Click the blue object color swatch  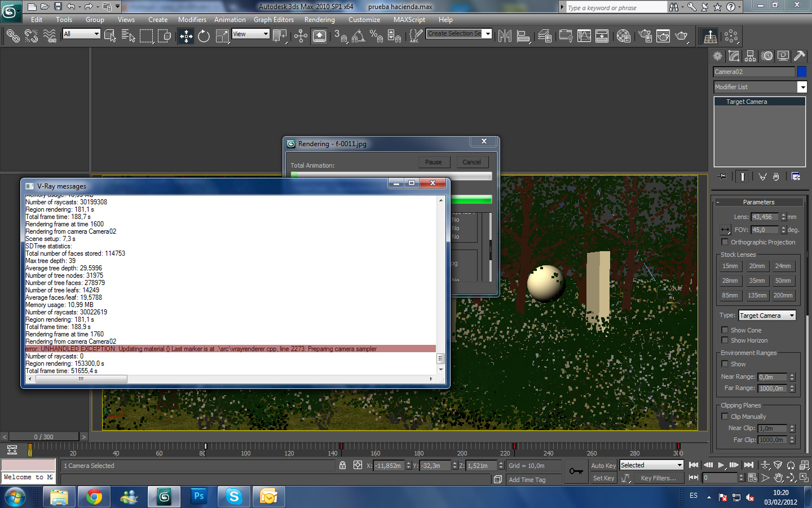click(802, 72)
